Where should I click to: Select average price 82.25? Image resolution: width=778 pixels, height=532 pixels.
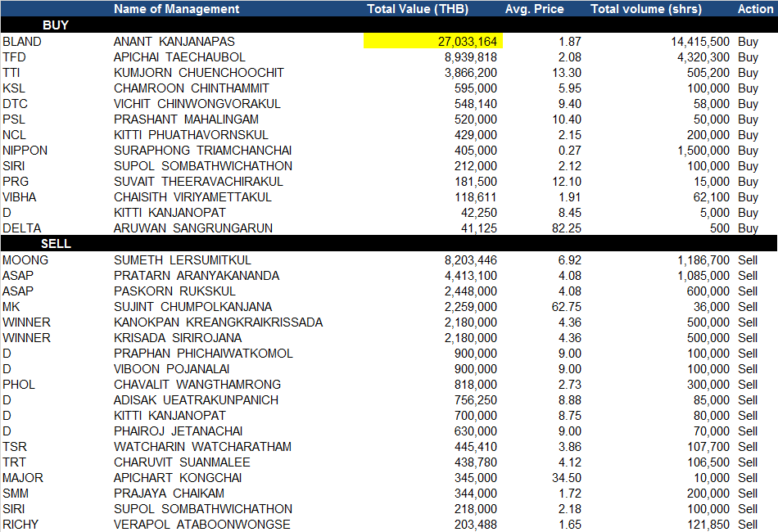tap(567, 228)
